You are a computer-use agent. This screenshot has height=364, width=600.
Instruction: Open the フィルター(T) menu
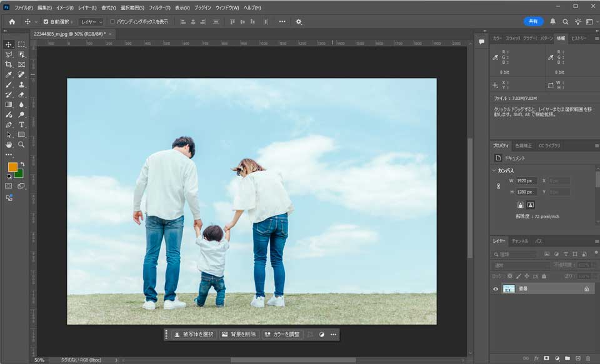[x=159, y=7]
